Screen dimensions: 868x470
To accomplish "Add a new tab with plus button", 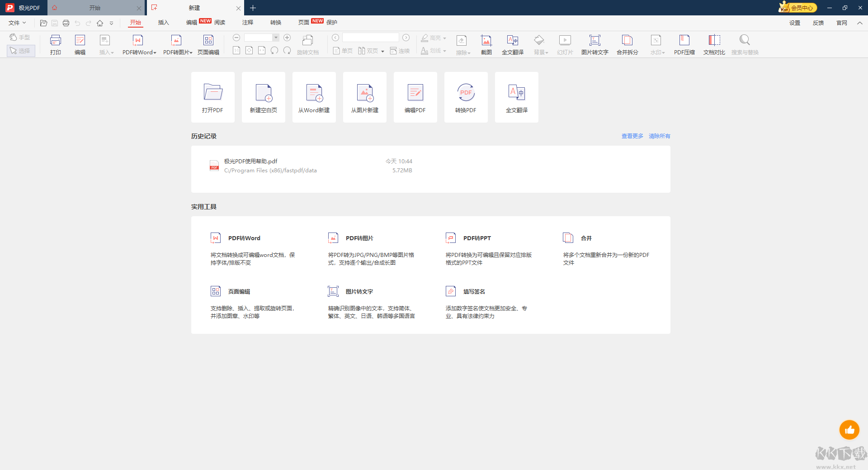I will click(253, 8).
